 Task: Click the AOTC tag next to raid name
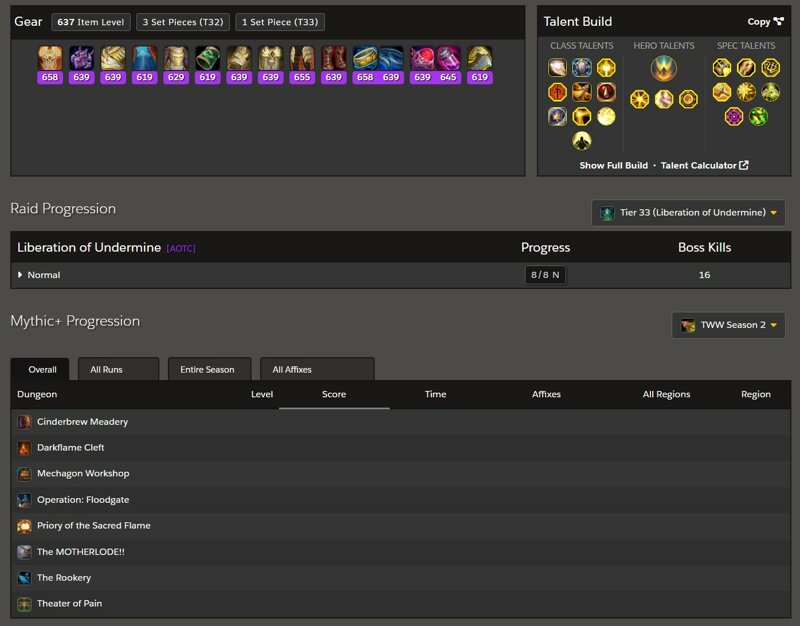pos(181,248)
